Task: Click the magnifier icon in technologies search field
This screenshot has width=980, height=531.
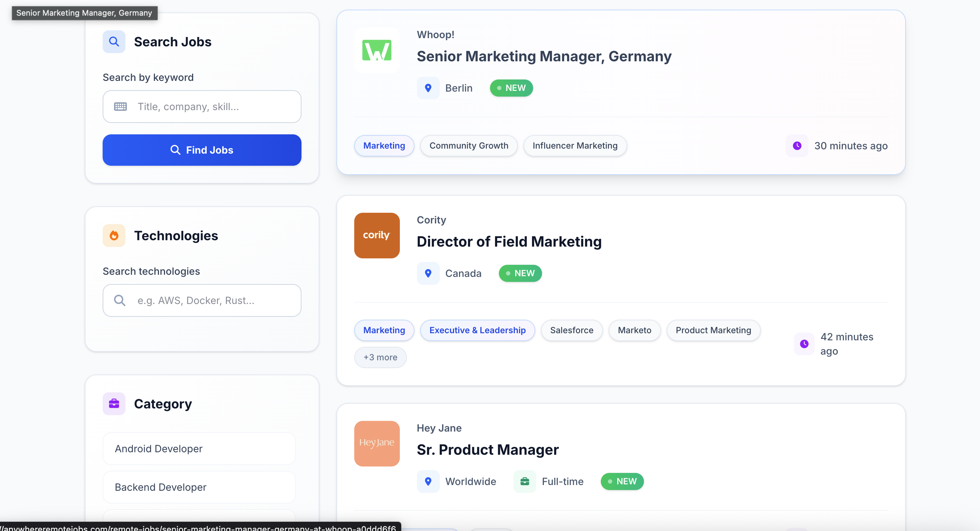Action: click(x=119, y=300)
